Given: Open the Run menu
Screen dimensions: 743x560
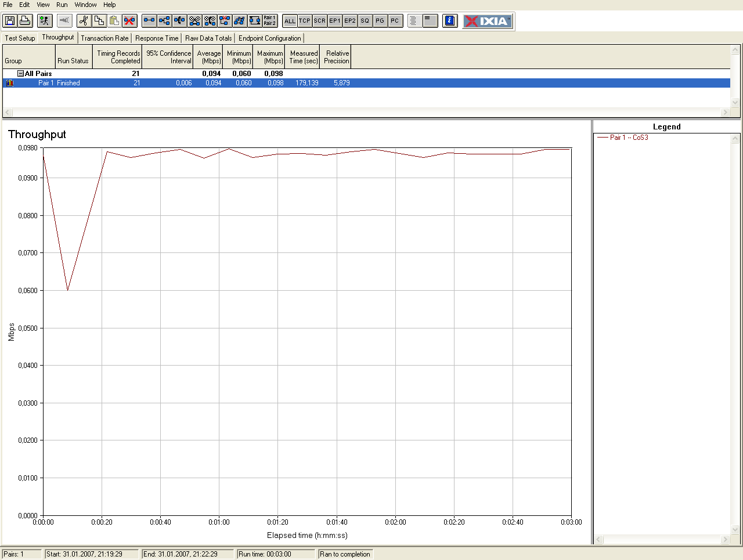Looking at the screenshot, I should pos(62,5).
